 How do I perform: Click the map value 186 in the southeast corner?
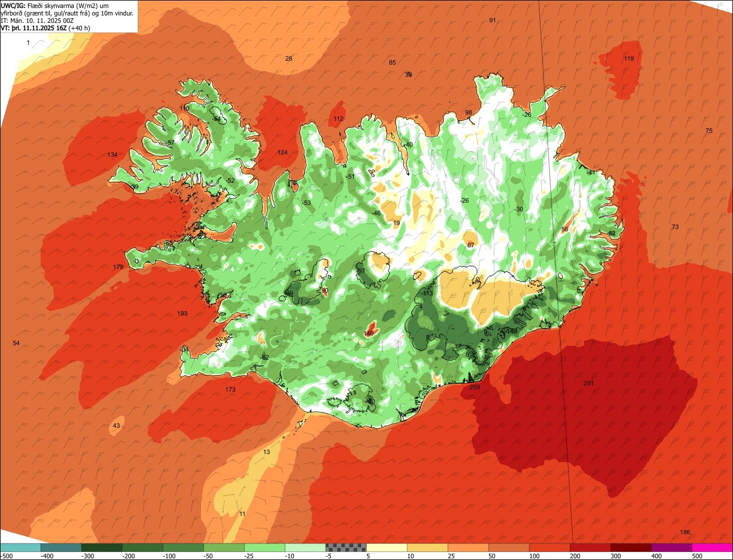click(685, 533)
